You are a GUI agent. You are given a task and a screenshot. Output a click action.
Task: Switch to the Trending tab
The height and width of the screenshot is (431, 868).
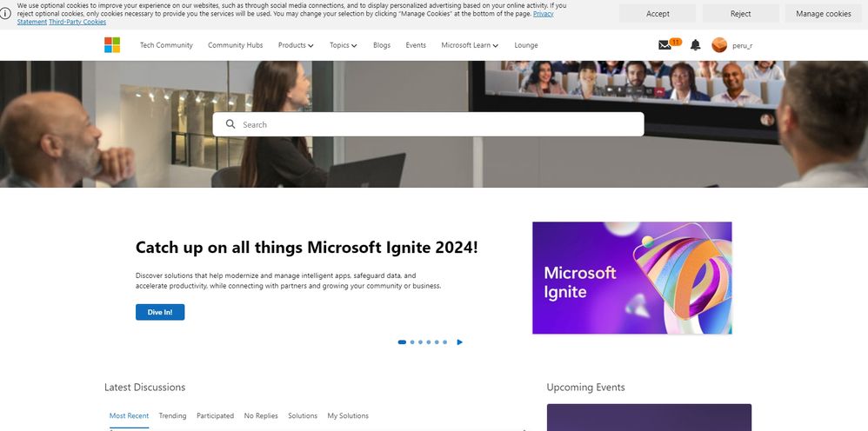point(172,415)
